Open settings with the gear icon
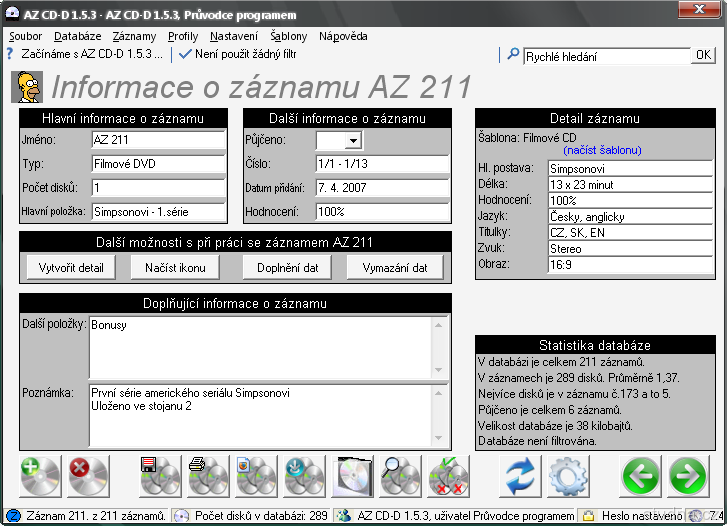This screenshot has height=526, width=727. coord(569,476)
